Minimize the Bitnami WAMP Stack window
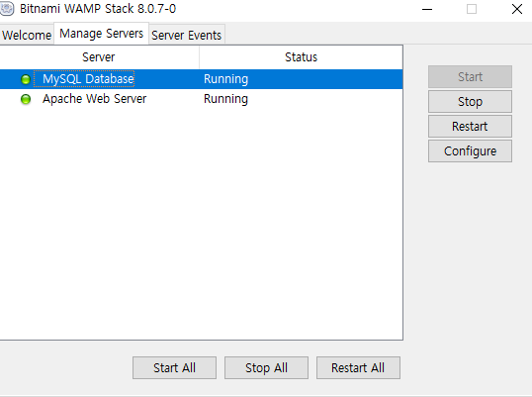This screenshot has width=532, height=397. (x=427, y=9)
